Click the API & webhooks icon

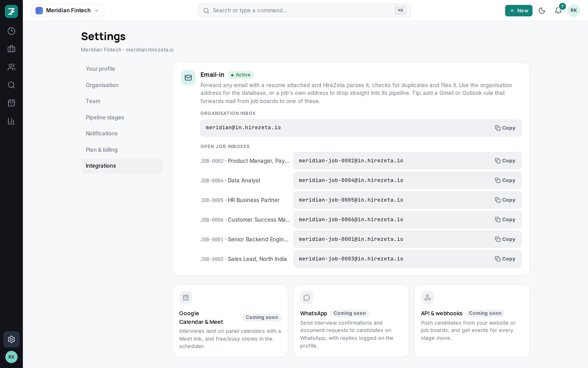click(x=427, y=298)
